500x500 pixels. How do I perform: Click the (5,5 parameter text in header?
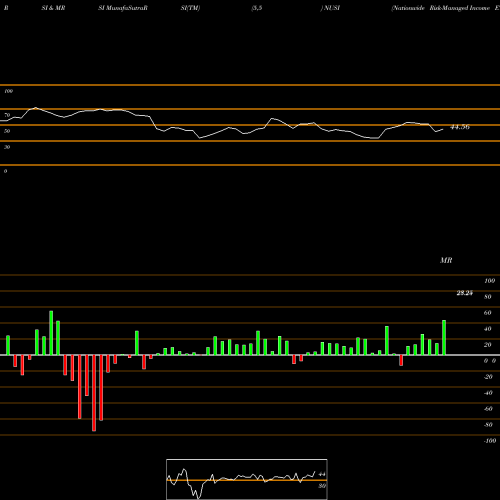257,8
